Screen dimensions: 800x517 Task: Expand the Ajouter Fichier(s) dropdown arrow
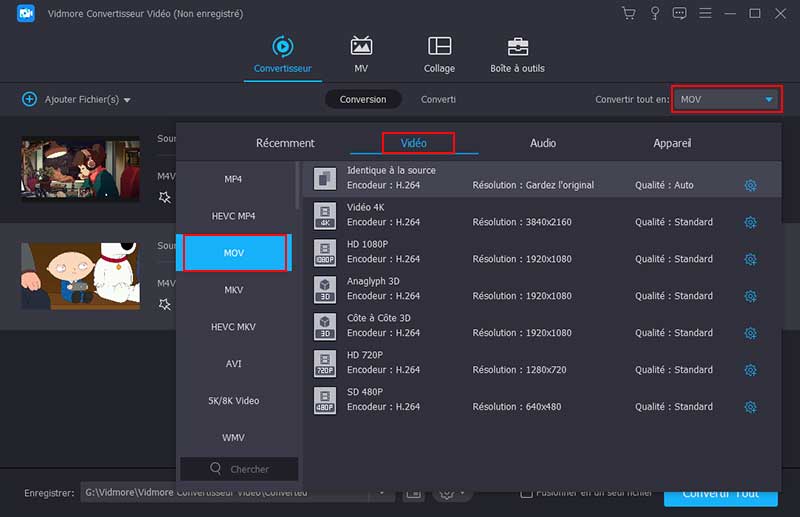pyautogui.click(x=127, y=100)
